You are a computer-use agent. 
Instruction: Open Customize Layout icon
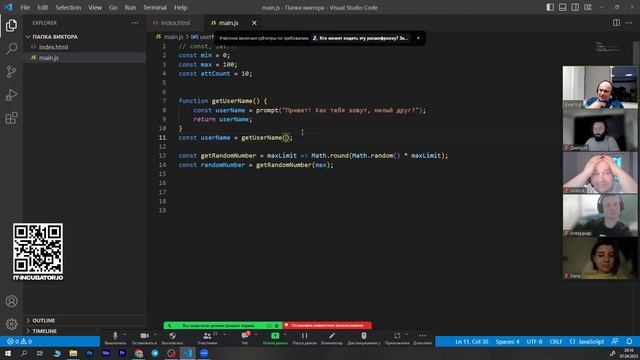[588, 7]
